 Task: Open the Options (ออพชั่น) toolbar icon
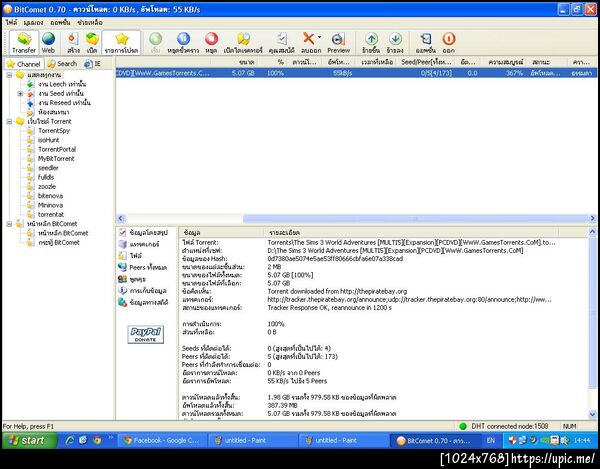[x=426, y=42]
